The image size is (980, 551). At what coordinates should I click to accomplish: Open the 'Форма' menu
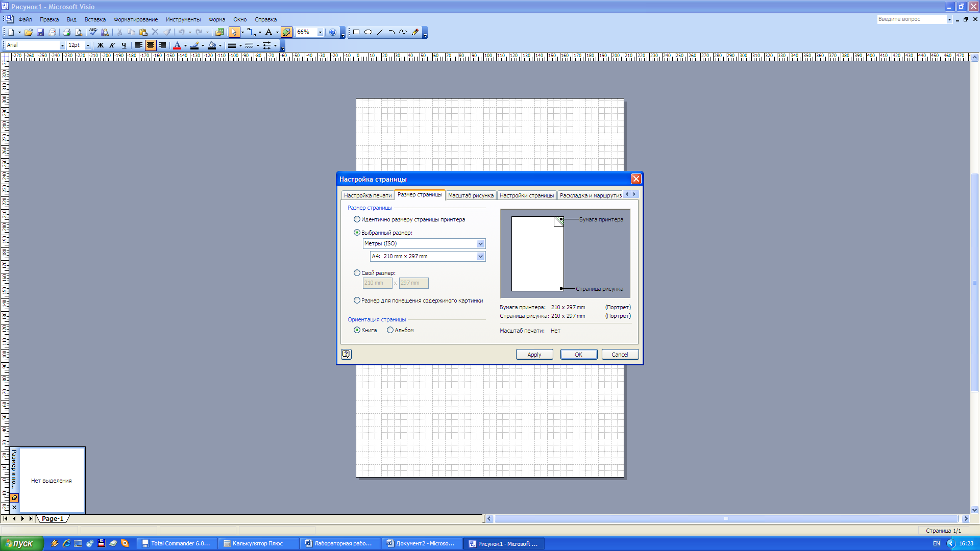point(216,19)
